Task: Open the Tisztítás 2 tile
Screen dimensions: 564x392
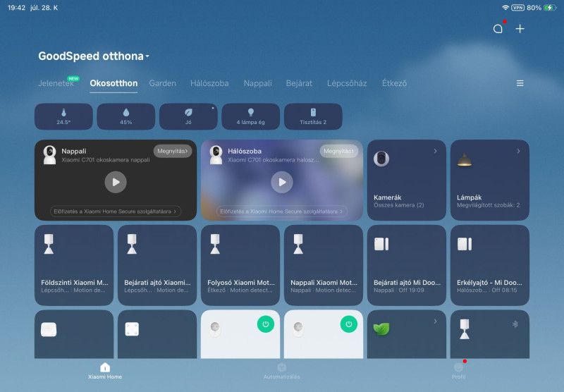Action: pyautogui.click(x=313, y=116)
